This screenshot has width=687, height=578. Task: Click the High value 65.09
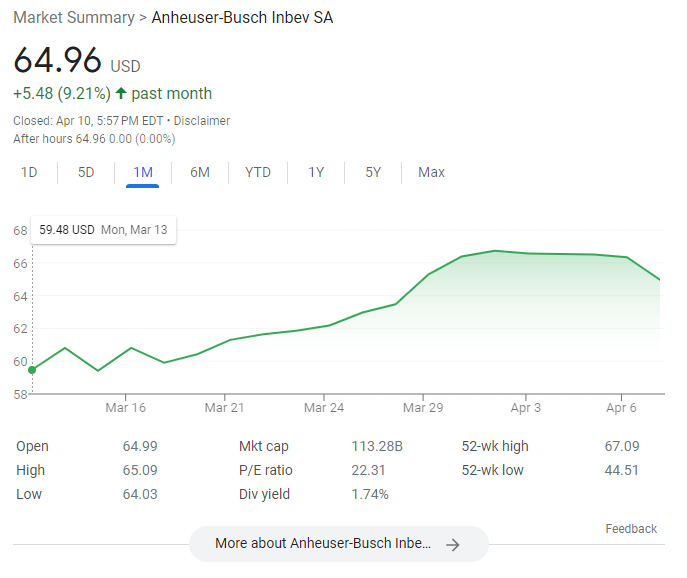[140, 470]
